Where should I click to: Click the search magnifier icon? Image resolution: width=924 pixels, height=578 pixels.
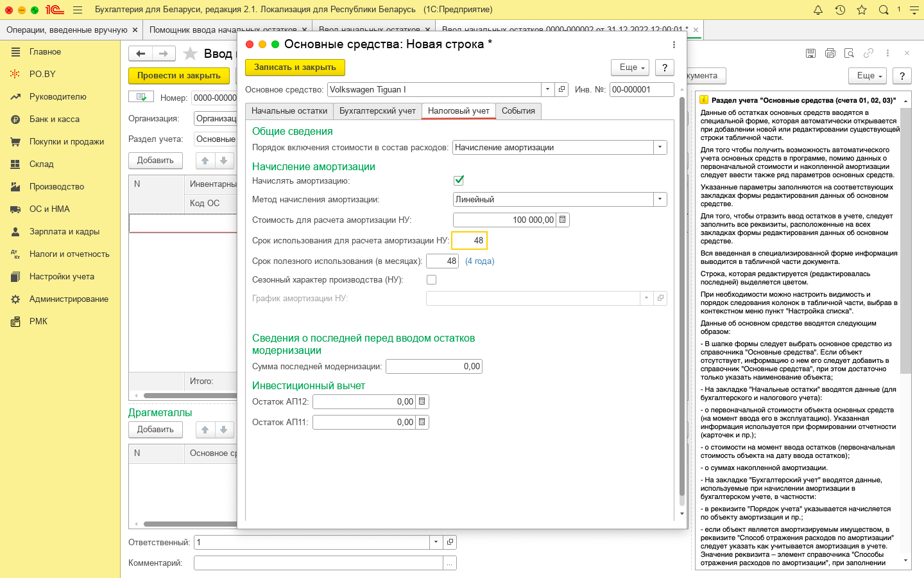[x=884, y=10]
